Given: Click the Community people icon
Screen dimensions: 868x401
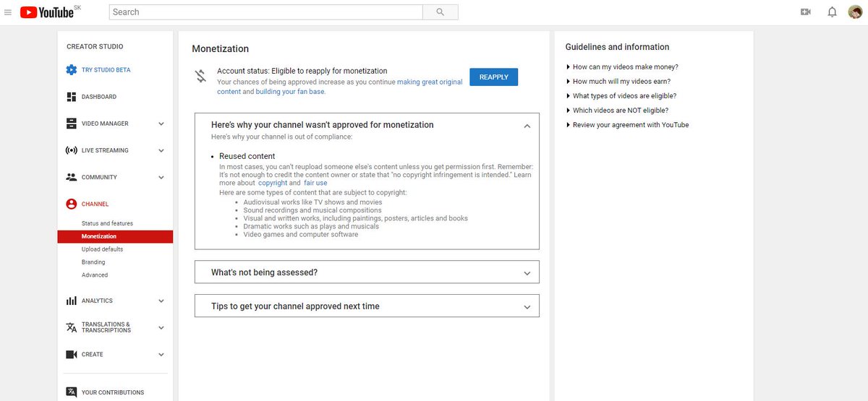Looking at the screenshot, I should click(x=72, y=177).
